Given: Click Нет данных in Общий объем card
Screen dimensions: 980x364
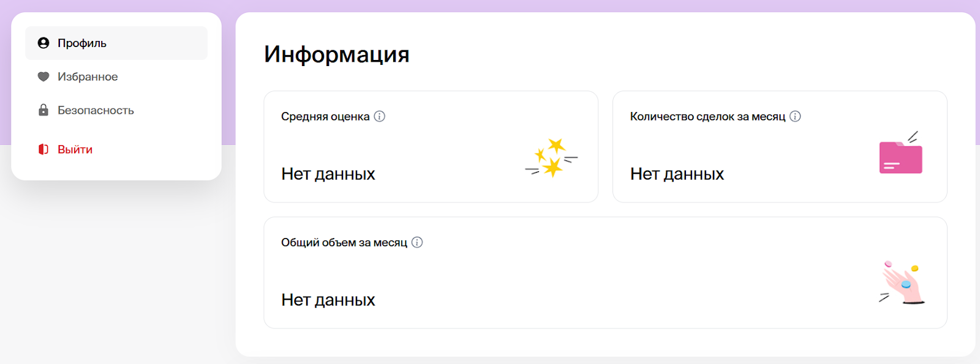Looking at the screenshot, I should 328,300.
